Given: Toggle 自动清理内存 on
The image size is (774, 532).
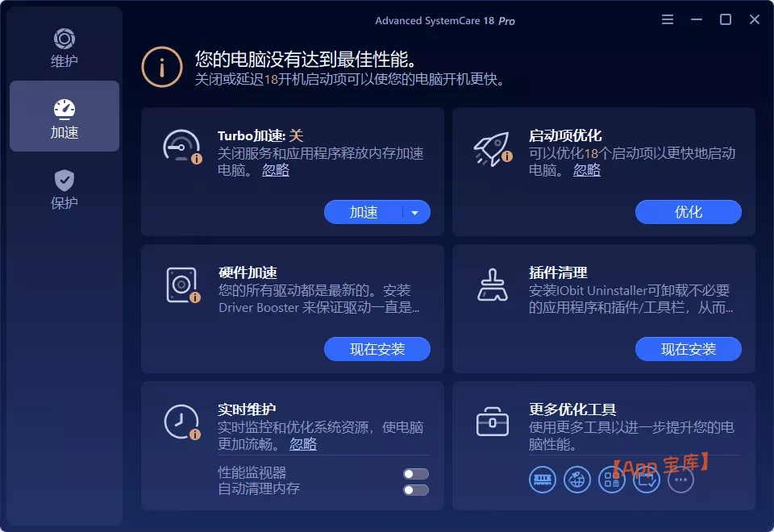Looking at the screenshot, I should (x=415, y=489).
